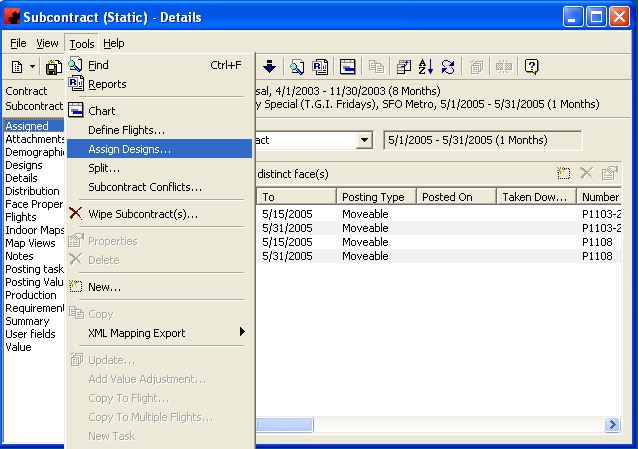Open the new document dropdown arrow
638x449 pixels.
tap(32, 67)
